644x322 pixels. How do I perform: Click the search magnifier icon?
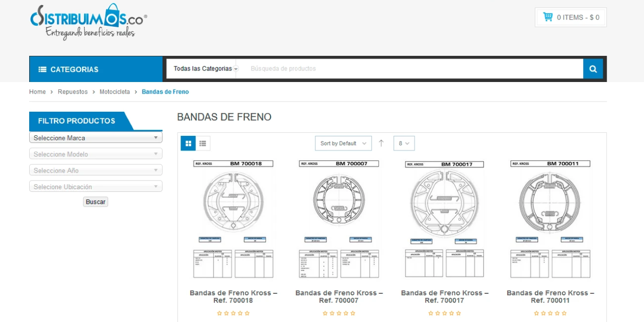click(593, 68)
